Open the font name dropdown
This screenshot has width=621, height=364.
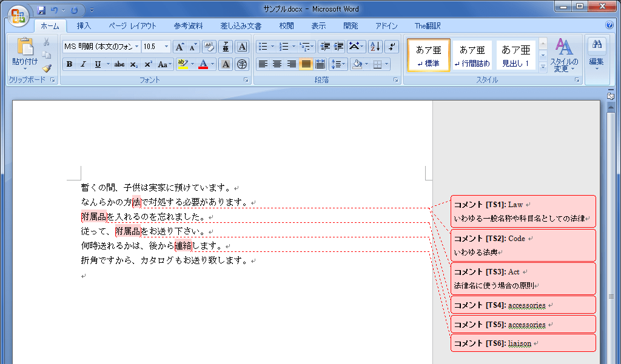136,47
